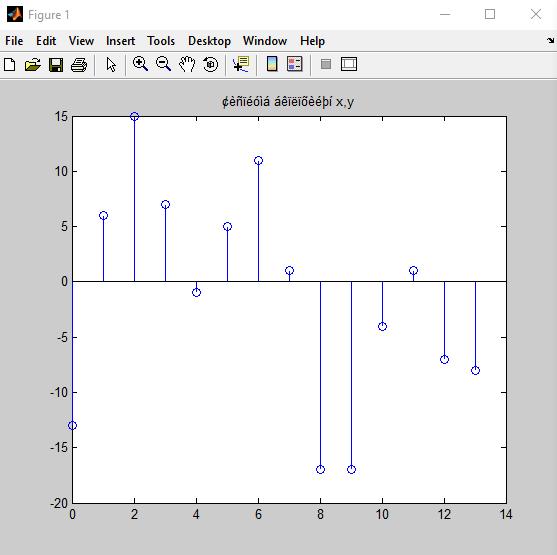Screen dimensions: 557x555
Task: Hide plot tools with the gray square icon
Action: [x=326, y=64]
